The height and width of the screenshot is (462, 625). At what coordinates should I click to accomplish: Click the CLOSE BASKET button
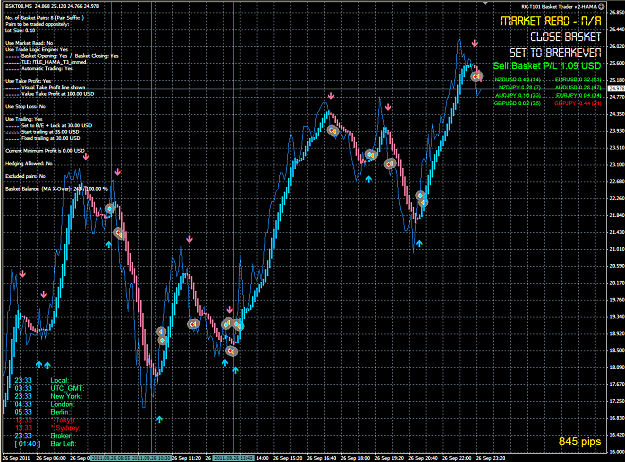565,37
